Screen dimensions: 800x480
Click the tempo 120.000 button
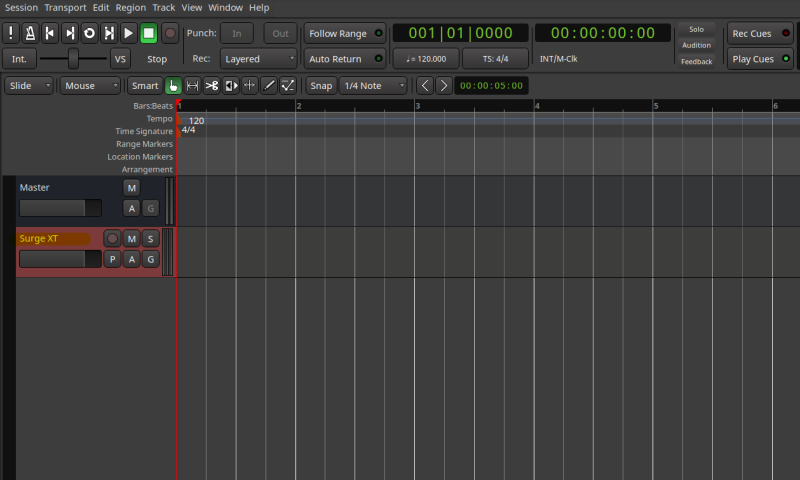[426, 59]
